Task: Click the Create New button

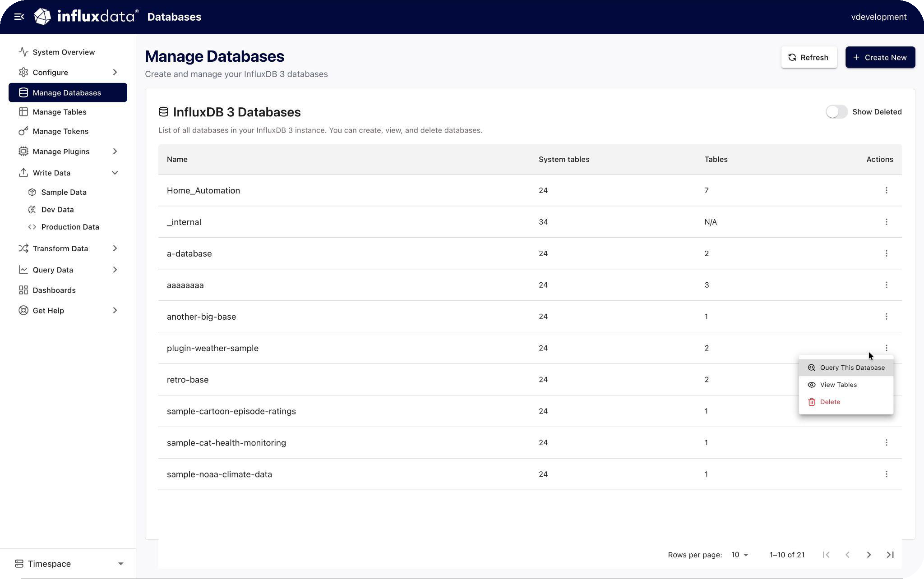Action: click(x=880, y=57)
